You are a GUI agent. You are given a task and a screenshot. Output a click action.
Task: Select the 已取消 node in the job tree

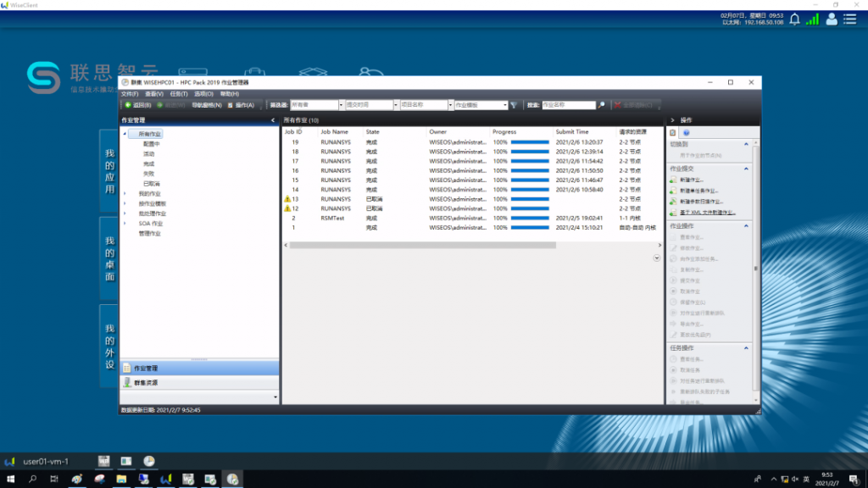click(x=151, y=184)
